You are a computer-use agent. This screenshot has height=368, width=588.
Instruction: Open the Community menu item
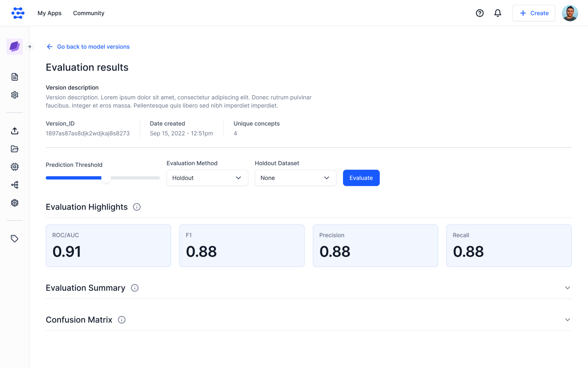[x=89, y=13]
